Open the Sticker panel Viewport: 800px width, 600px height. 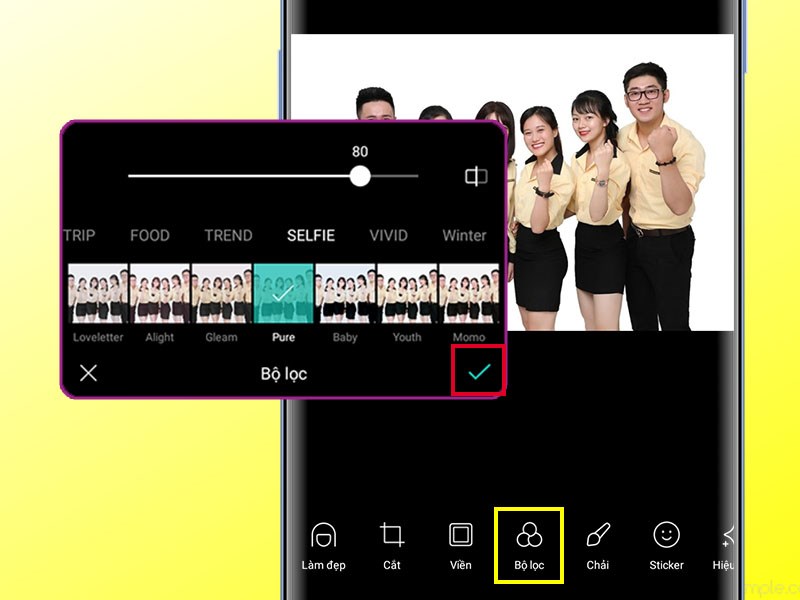pyautogui.click(x=665, y=540)
